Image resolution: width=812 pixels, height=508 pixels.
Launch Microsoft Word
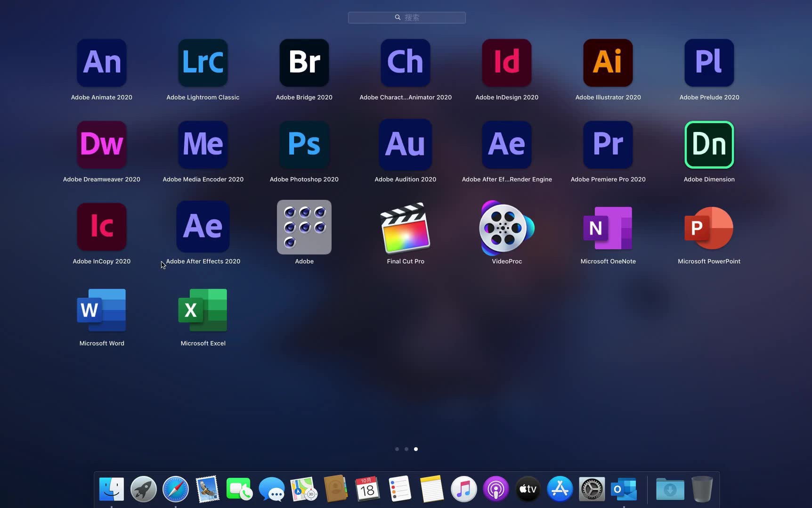point(102,310)
